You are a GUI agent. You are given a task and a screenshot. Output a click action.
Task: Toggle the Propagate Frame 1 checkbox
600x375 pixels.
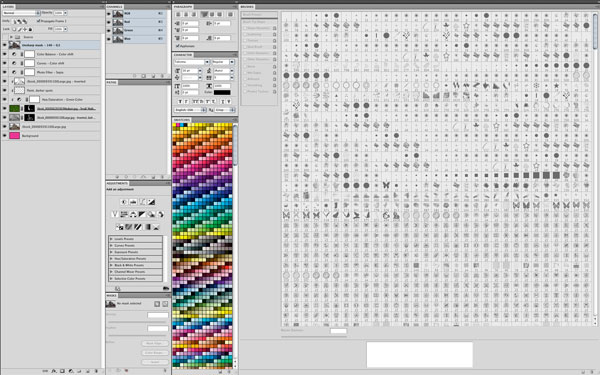38,21
